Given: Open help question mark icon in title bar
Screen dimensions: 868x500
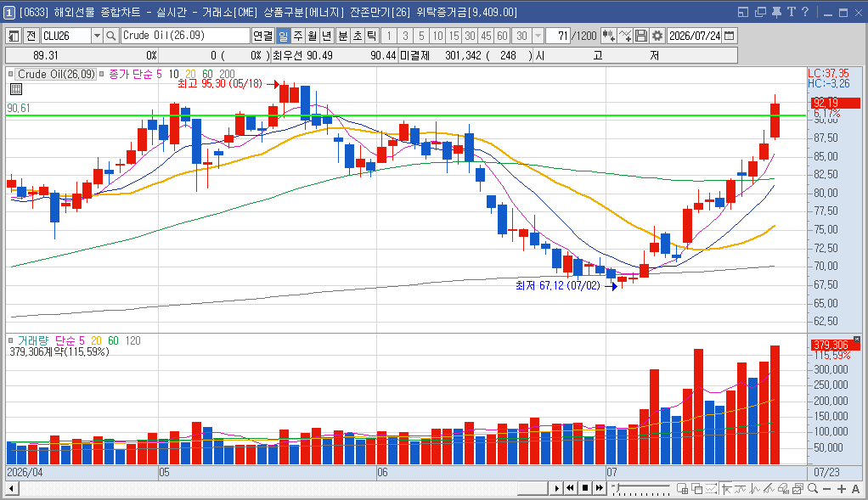Looking at the screenshot, I should 805,12.
